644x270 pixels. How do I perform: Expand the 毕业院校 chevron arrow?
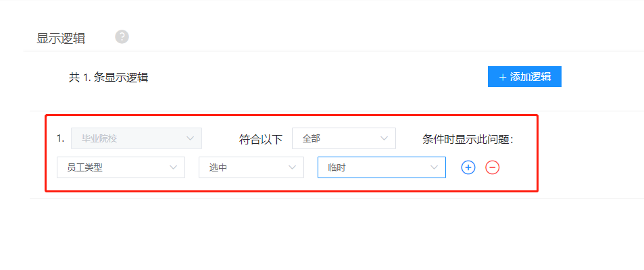(190, 138)
